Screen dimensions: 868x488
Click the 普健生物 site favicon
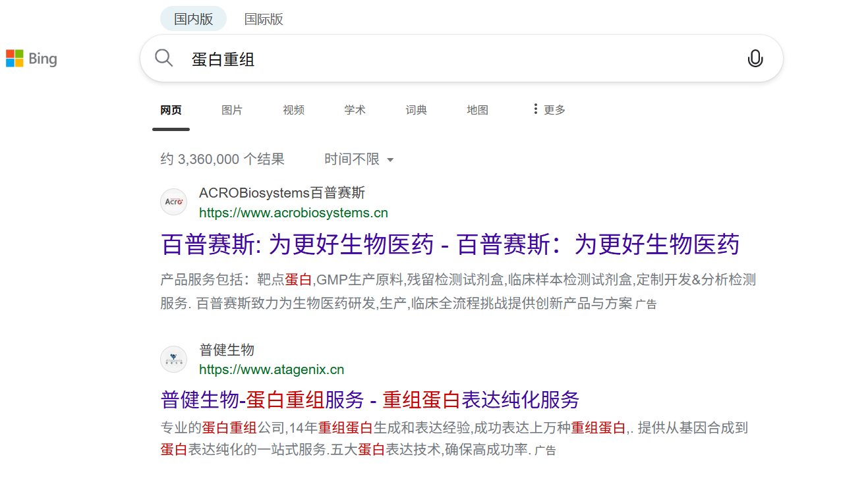pyautogui.click(x=173, y=359)
